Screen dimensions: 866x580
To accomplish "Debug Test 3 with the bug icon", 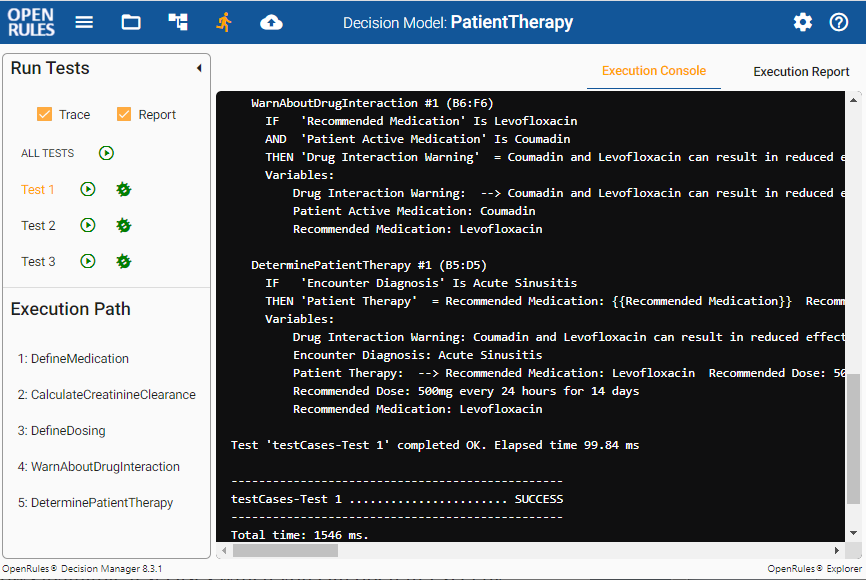I will coord(124,261).
